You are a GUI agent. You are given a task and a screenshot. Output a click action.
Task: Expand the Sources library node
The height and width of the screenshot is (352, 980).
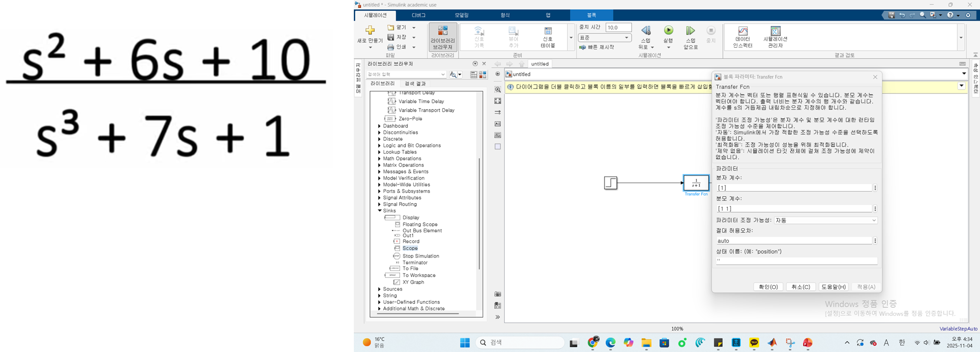(x=380, y=289)
